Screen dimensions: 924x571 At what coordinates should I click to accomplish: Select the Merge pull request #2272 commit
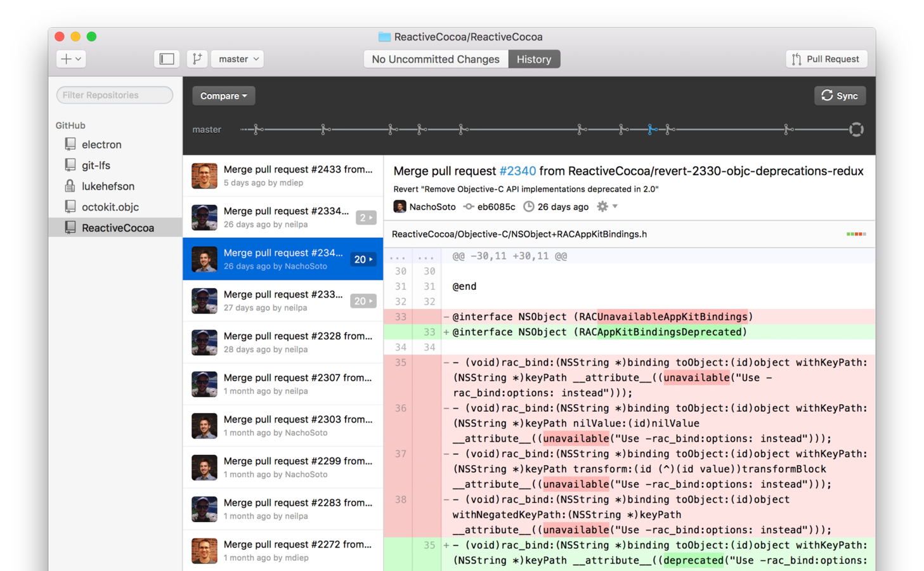(283, 551)
